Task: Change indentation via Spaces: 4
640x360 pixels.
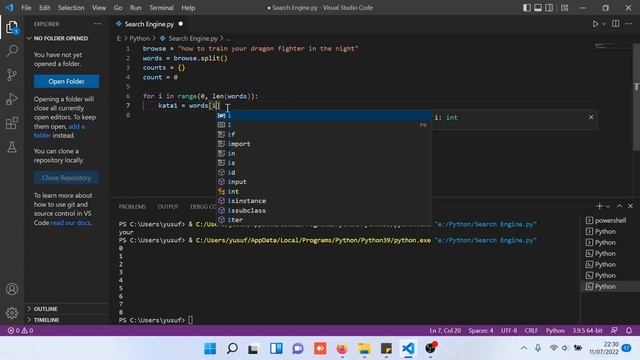Action: [481, 331]
